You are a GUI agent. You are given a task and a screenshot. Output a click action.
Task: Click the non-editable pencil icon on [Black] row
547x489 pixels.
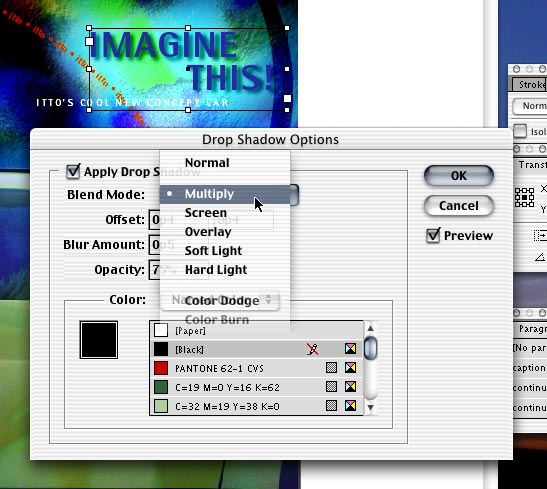(313, 349)
